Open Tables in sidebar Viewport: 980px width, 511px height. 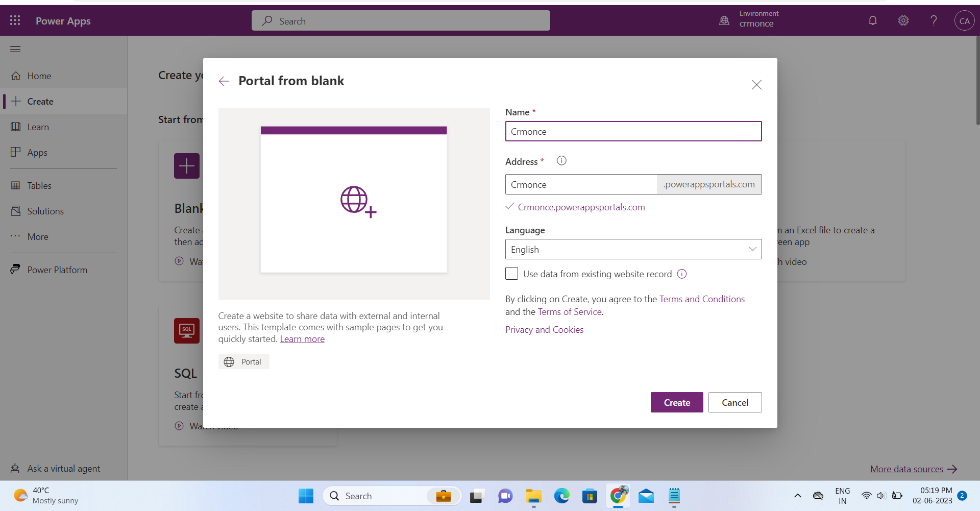click(63, 185)
